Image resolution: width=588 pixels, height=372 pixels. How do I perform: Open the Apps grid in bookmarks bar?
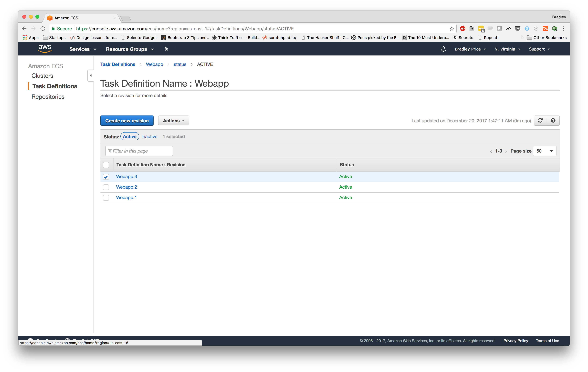tap(31, 38)
